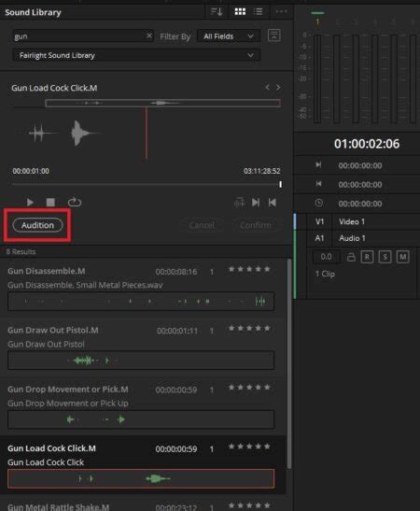
Task: Open the three-dot Sound Library options menu
Action: 281,12
